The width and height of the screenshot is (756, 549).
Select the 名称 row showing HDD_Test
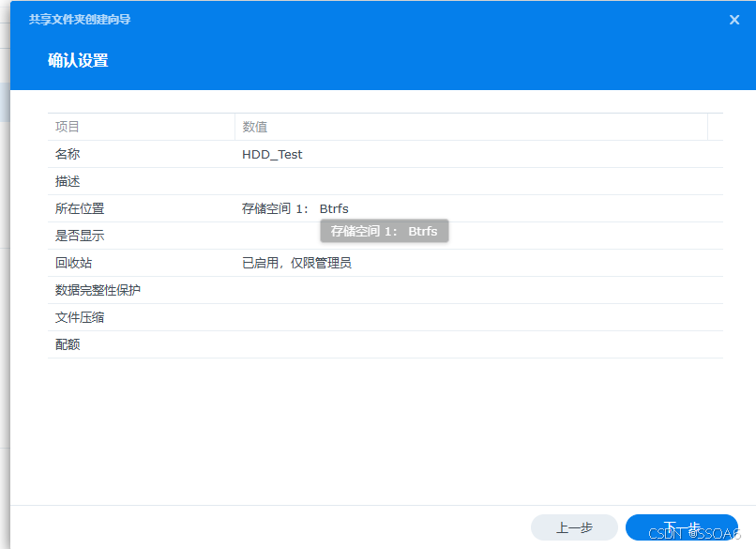click(x=141, y=154)
